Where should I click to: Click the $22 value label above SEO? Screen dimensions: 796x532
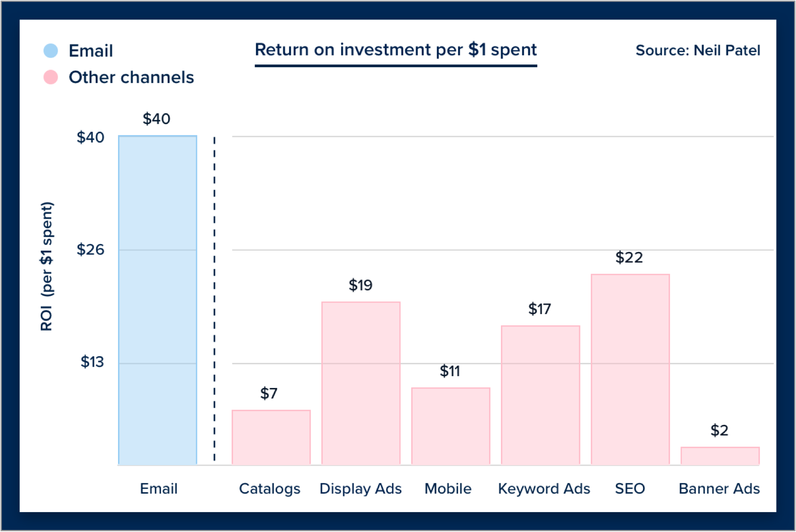click(629, 258)
